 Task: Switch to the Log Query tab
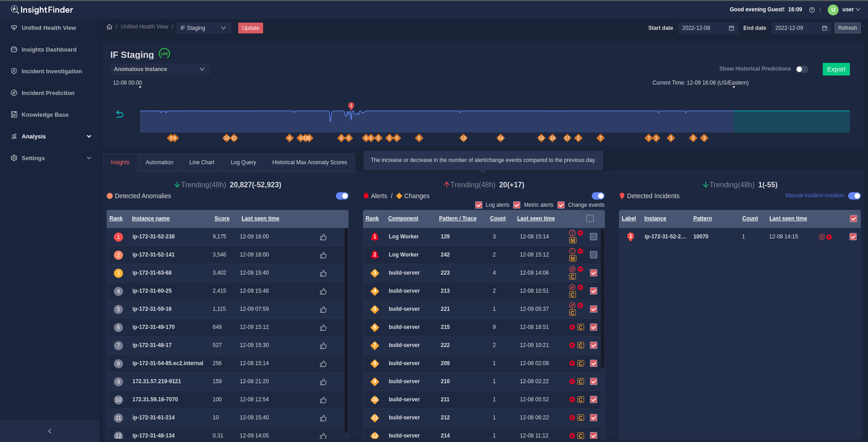click(x=243, y=162)
